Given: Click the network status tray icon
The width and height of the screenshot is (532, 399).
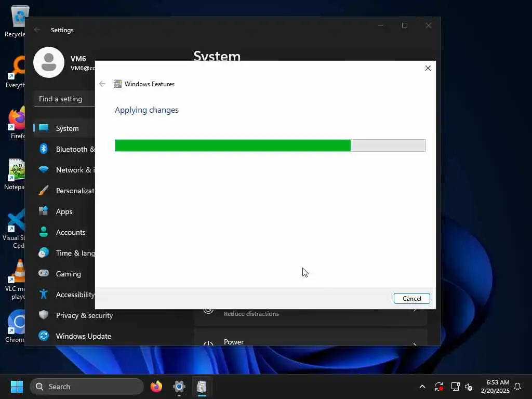Looking at the screenshot, I should tap(455, 387).
